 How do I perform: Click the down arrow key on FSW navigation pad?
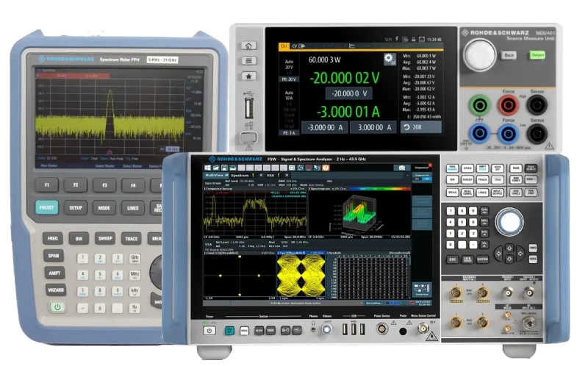[509, 259]
